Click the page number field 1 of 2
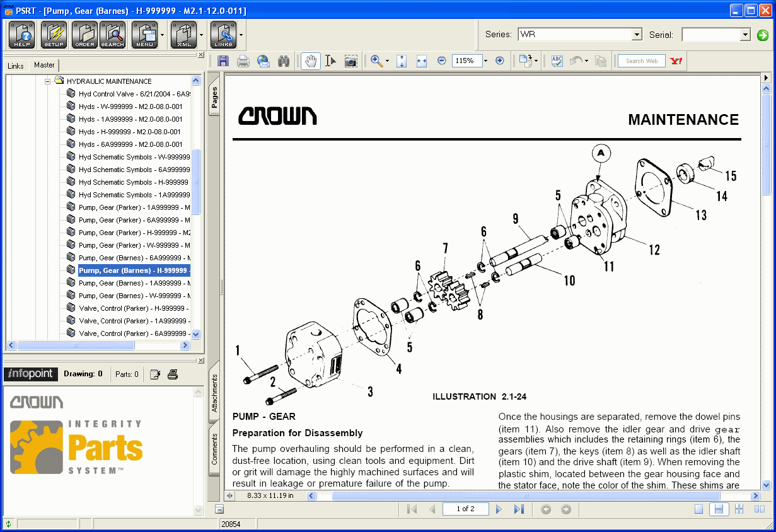This screenshot has width=776, height=532. [465, 509]
